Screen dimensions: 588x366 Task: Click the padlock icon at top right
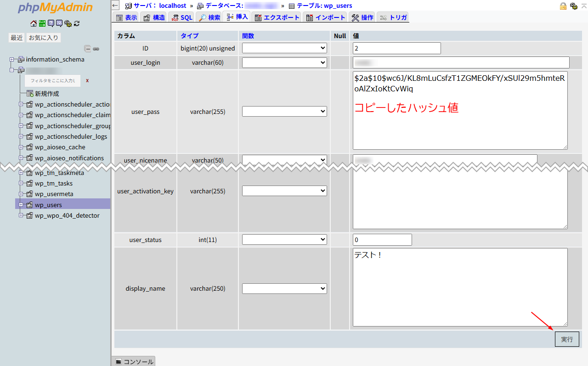(563, 6)
